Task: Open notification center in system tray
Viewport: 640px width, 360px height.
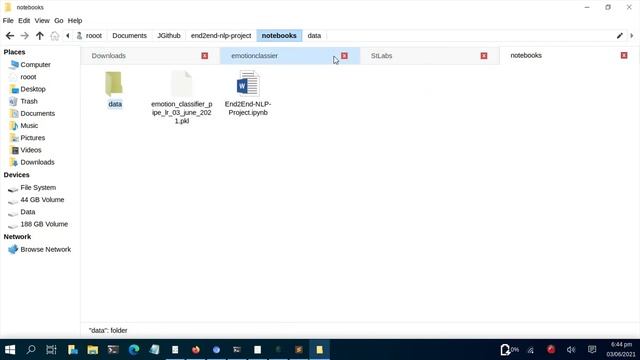Action: coord(592,350)
